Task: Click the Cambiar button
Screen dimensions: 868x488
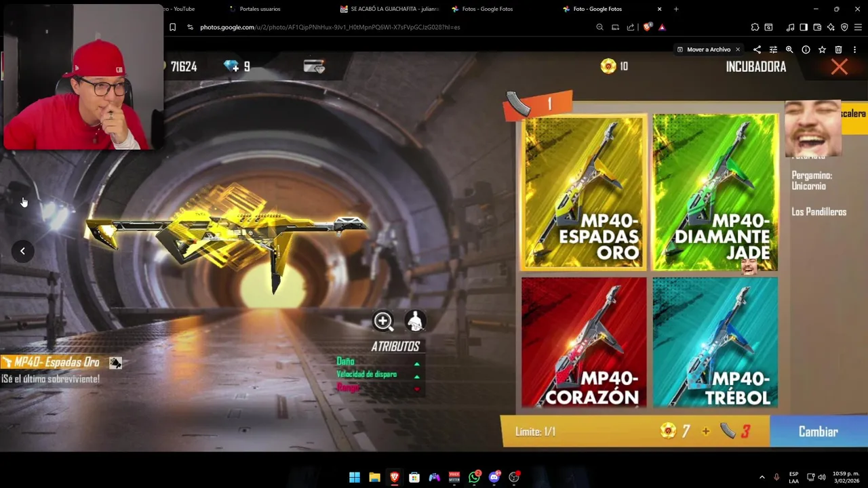Action: click(818, 432)
